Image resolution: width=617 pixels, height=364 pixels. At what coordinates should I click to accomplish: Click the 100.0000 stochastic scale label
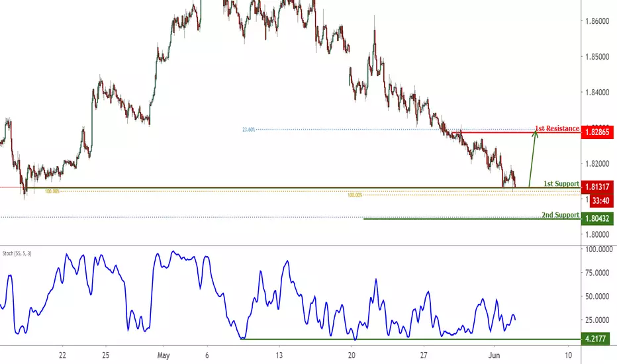click(x=599, y=250)
